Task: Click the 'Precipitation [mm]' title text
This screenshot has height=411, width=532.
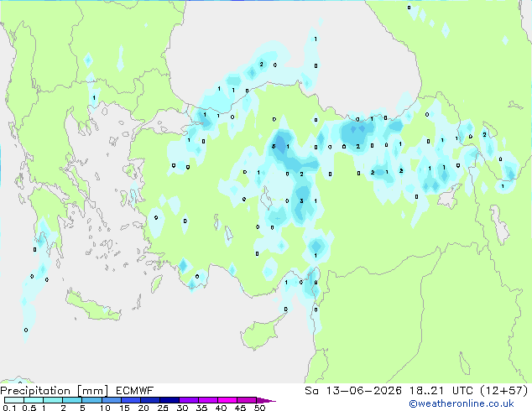Action: [x=54, y=391]
